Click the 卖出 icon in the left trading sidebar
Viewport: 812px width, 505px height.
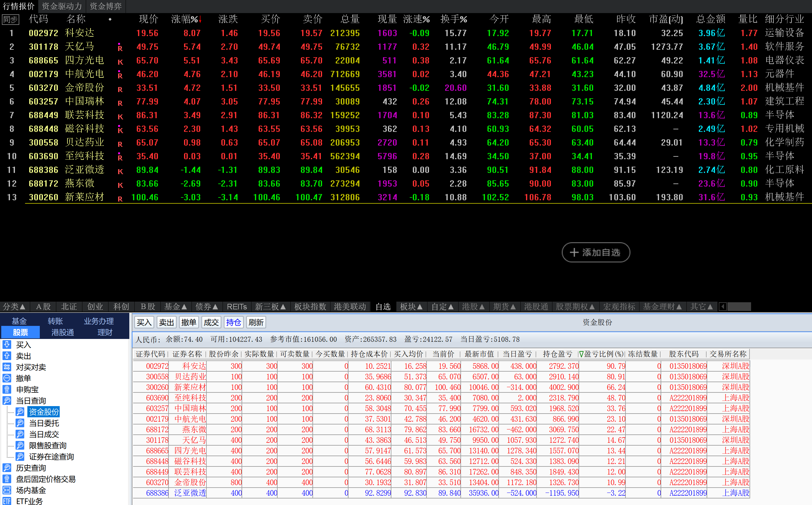(7, 356)
